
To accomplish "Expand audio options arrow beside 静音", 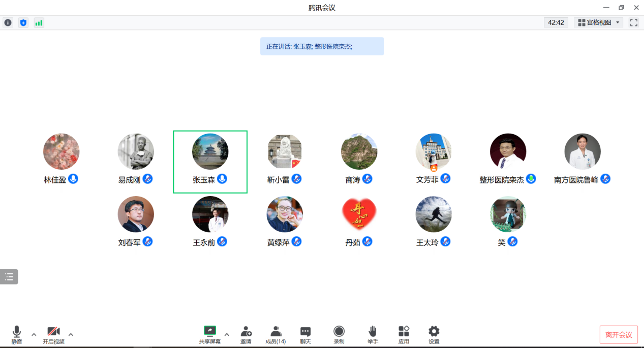I will pyautogui.click(x=34, y=334).
